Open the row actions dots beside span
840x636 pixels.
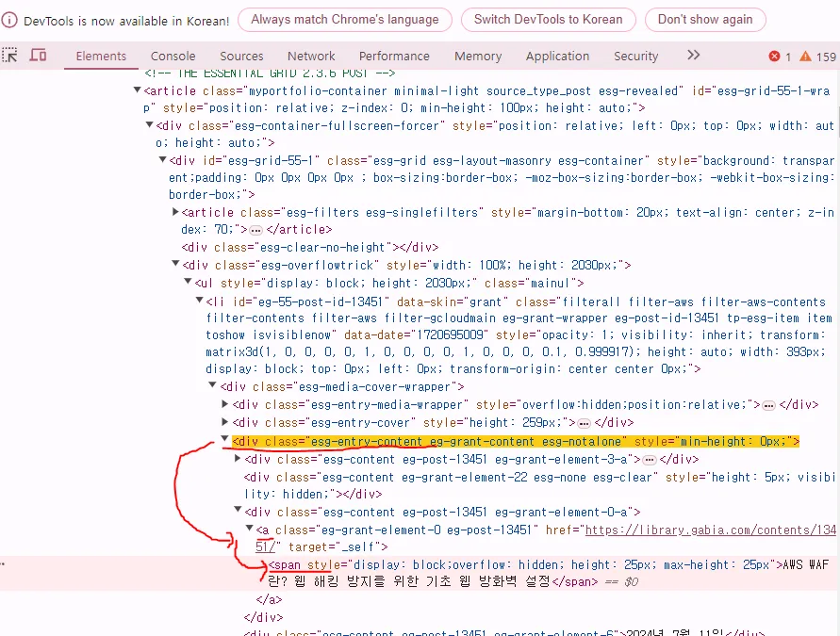tap(3, 564)
